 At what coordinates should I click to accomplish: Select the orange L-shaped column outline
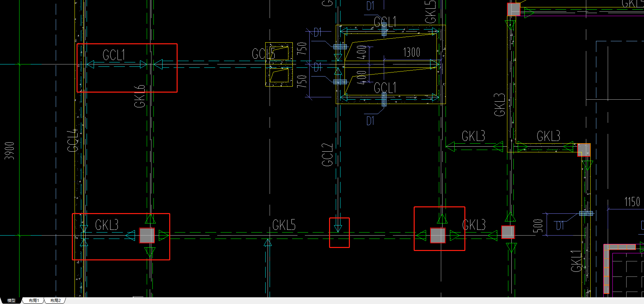point(606,268)
